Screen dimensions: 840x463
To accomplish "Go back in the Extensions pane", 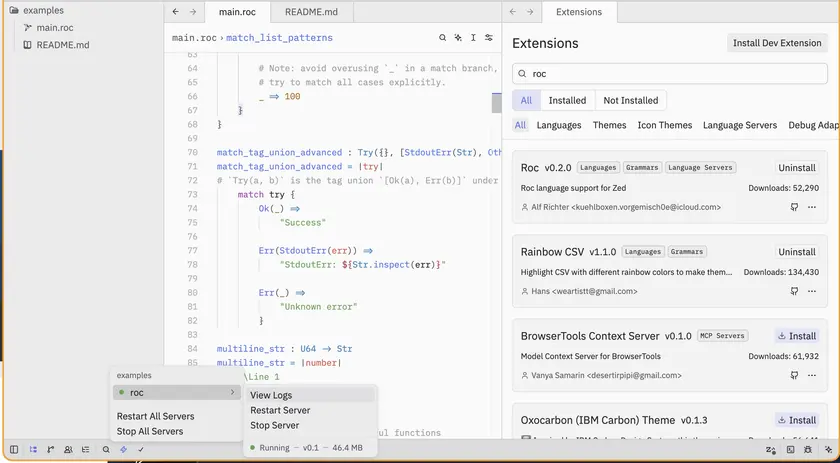I will (x=513, y=12).
